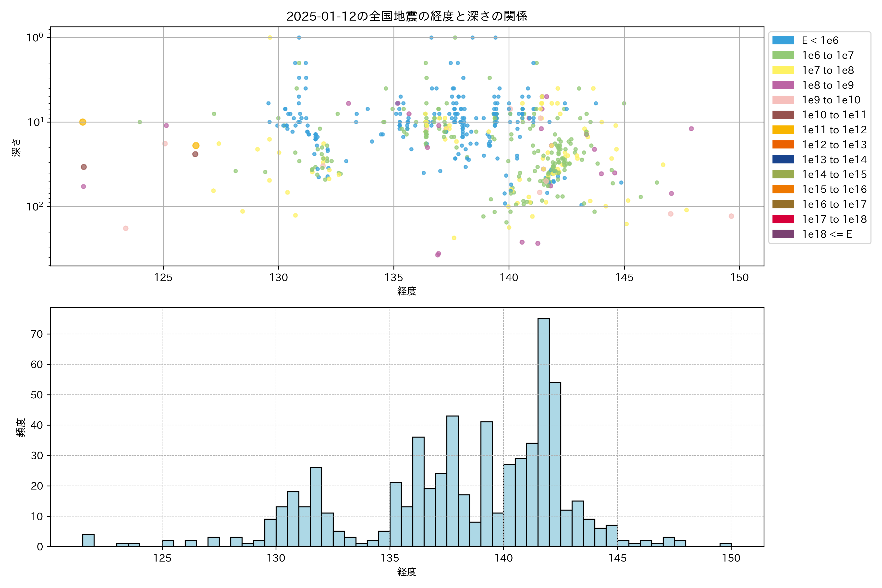Click the purple 1e8 to 1e9 legend swatch
This screenshot has height=588, width=882.
pos(783,85)
